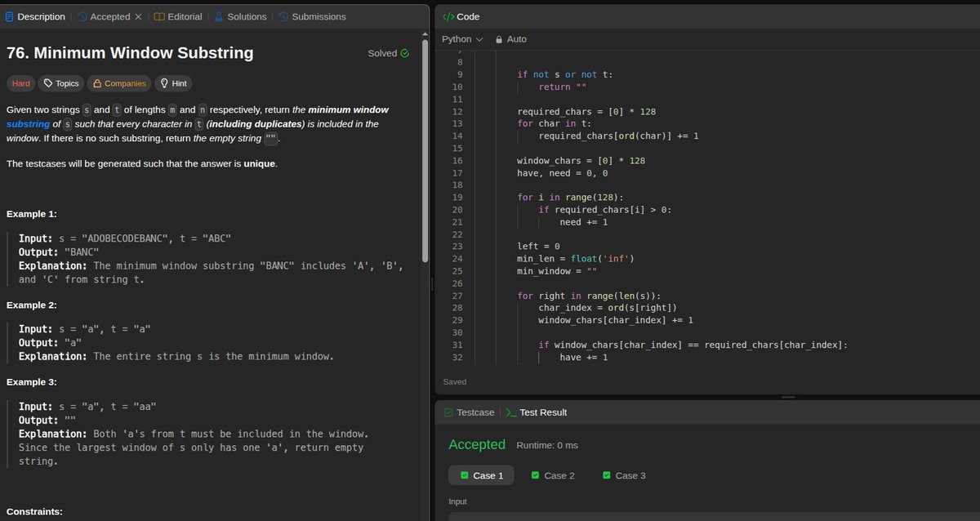980x521 pixels.
Task: Expand the Companies tag section
Action: click(x=119, y=83)
